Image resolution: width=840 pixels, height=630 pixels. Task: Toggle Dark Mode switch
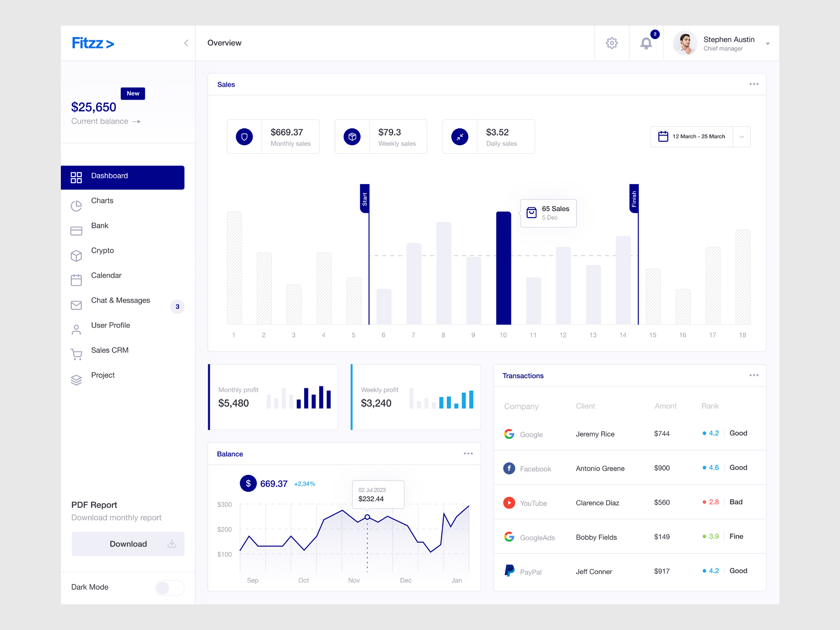click(x=169, y=587)
